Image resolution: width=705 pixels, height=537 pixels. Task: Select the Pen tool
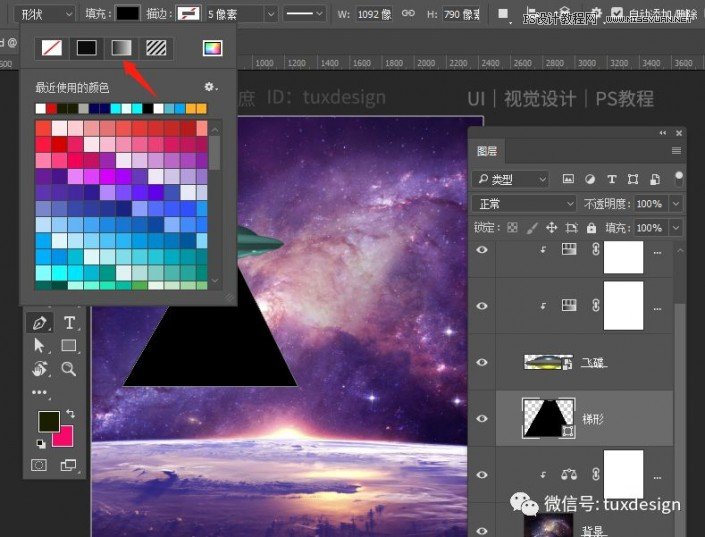point(40,322)
